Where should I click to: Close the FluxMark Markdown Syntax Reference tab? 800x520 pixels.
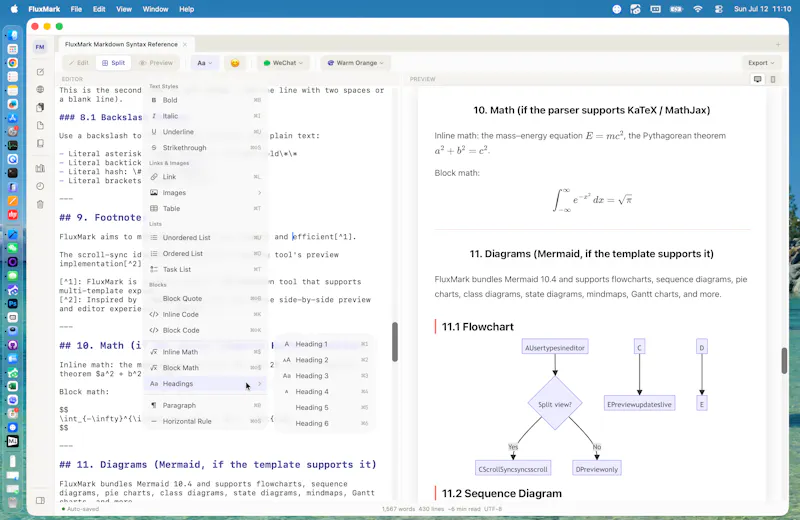point(185,44)
